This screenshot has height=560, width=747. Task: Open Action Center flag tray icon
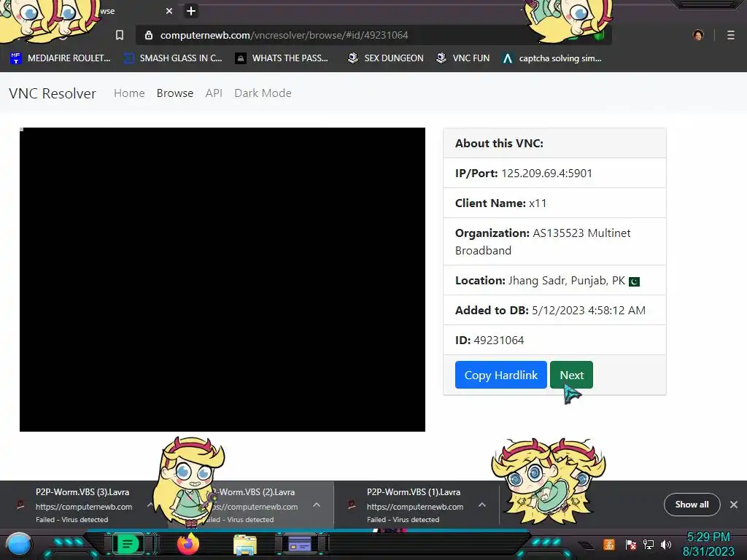631,544
